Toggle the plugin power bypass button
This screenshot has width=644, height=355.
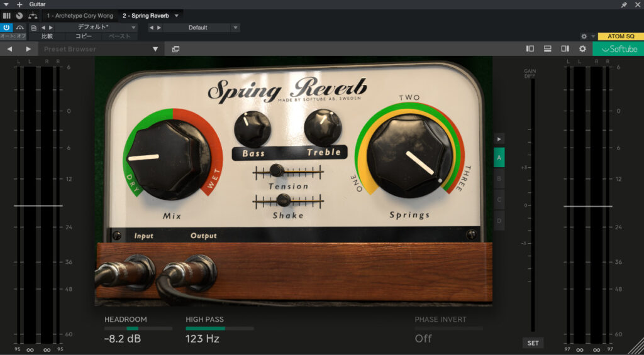[x=6, y=28]
